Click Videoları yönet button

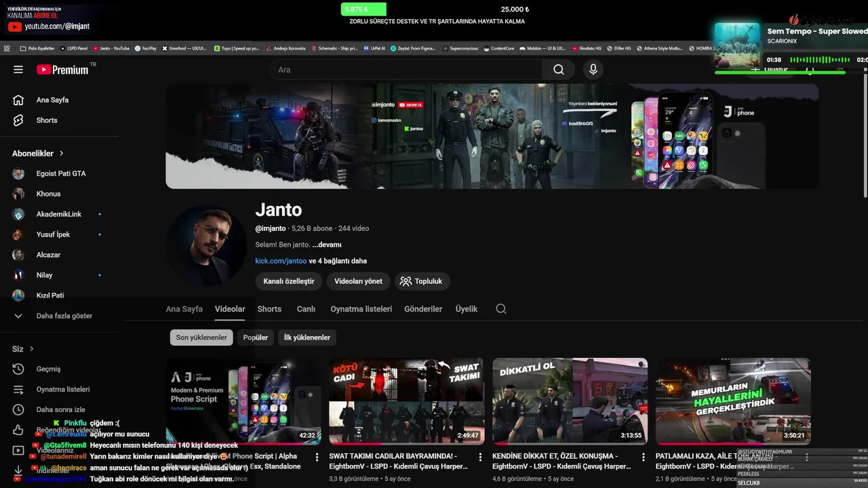[358, 281]
